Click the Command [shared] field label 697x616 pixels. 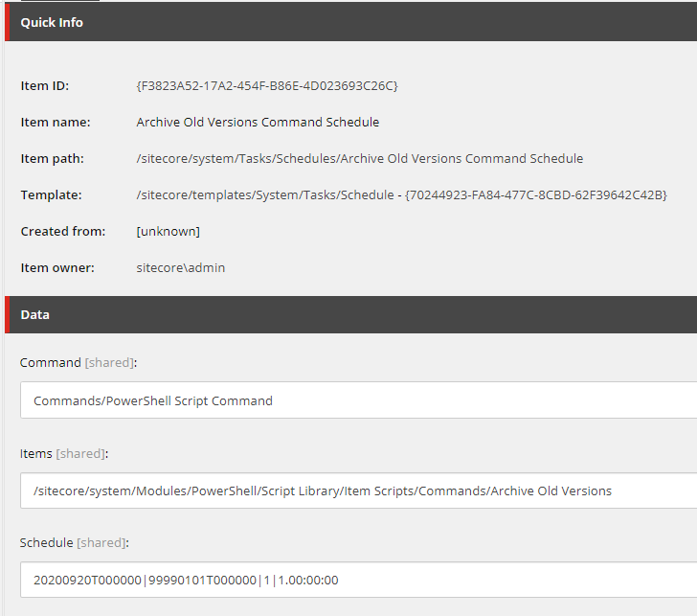[79, 362]
